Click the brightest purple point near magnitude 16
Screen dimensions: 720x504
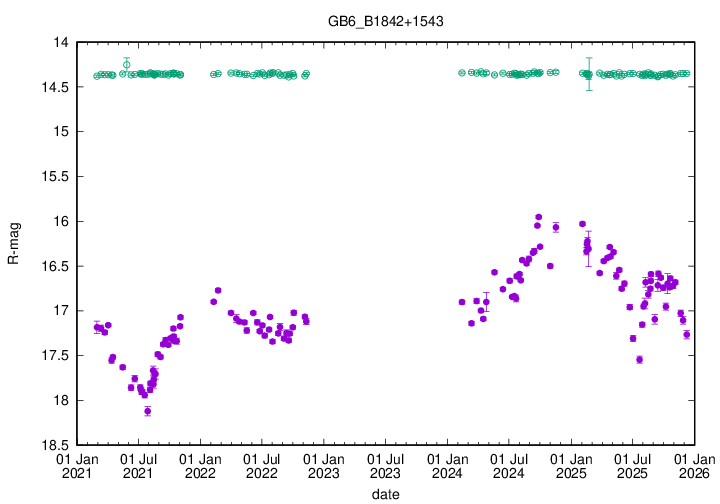538,217
